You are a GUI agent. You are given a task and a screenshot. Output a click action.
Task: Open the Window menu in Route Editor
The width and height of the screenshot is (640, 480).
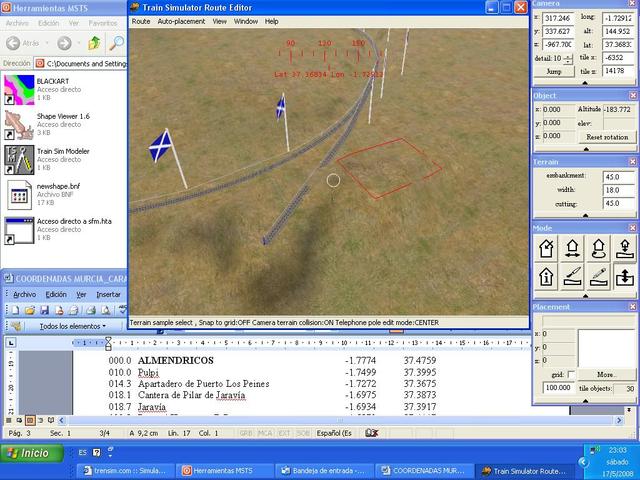pos(245,21)
